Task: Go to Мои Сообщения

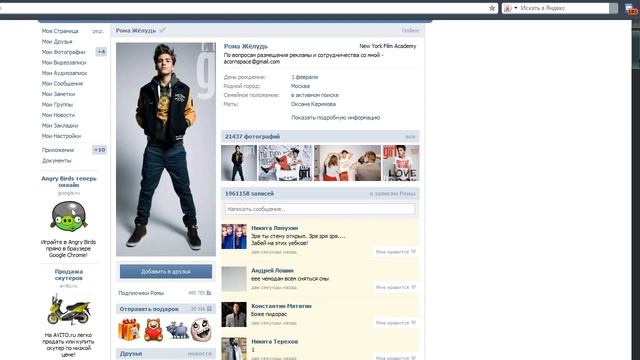Action: 62,83
